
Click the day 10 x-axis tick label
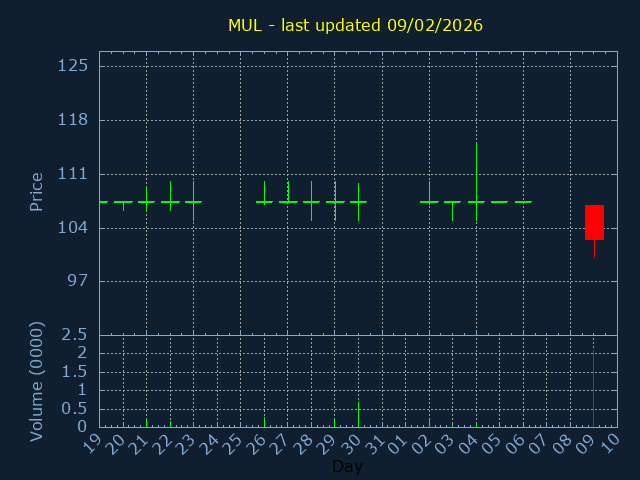[x=611, y=443]
